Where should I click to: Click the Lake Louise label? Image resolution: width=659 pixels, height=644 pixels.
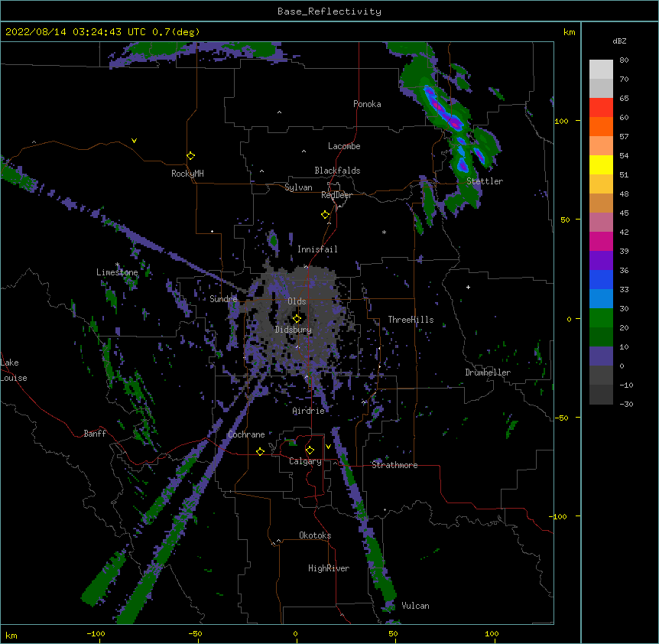point(14,370)
